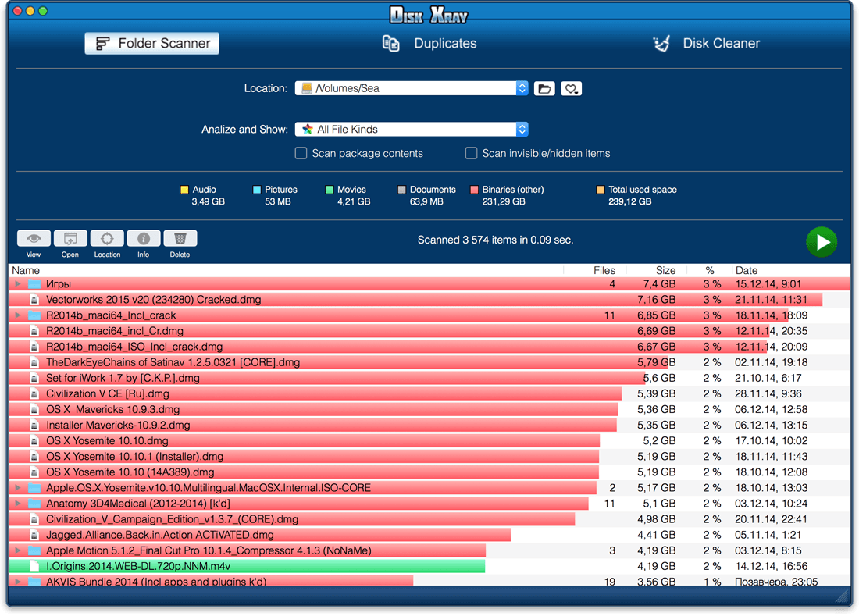Enable Scan package contents checkbox

(301, 153)
